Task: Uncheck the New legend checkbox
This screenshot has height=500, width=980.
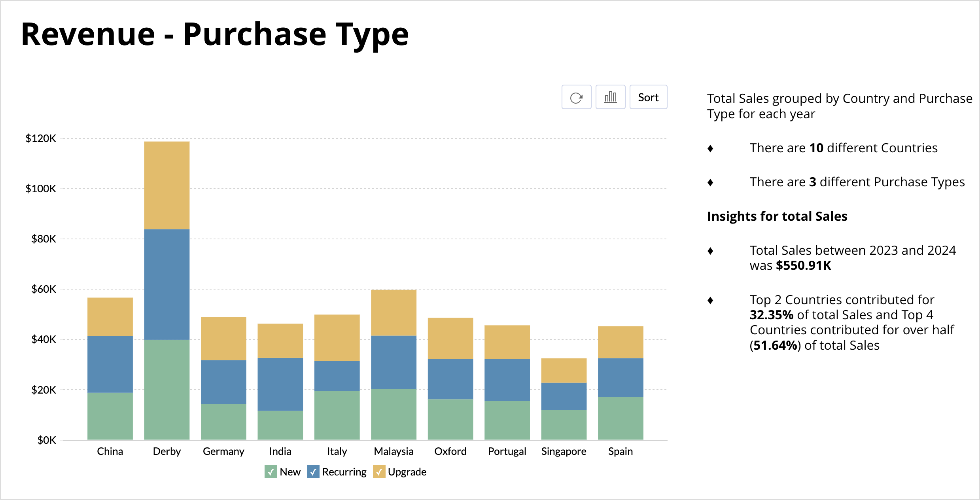Action: (271, 472)
